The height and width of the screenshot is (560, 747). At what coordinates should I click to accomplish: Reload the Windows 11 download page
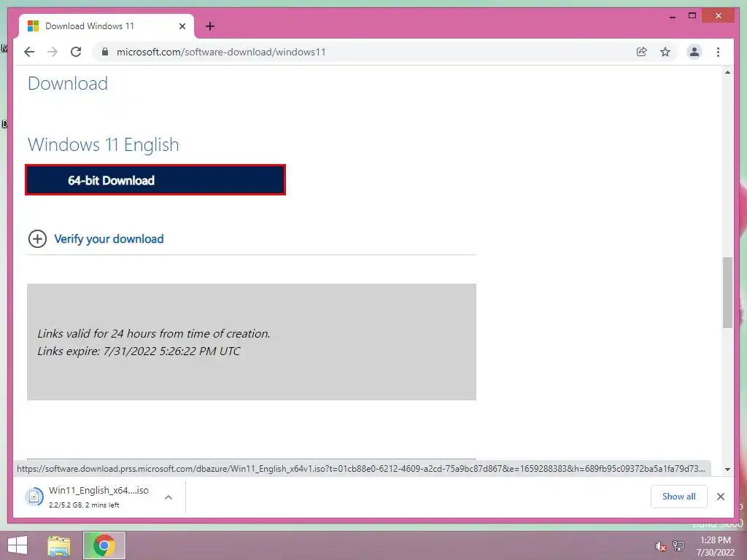coord(76,52)
